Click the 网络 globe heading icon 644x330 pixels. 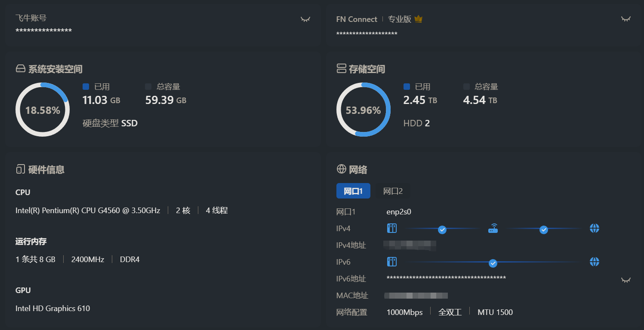point(341,169)
